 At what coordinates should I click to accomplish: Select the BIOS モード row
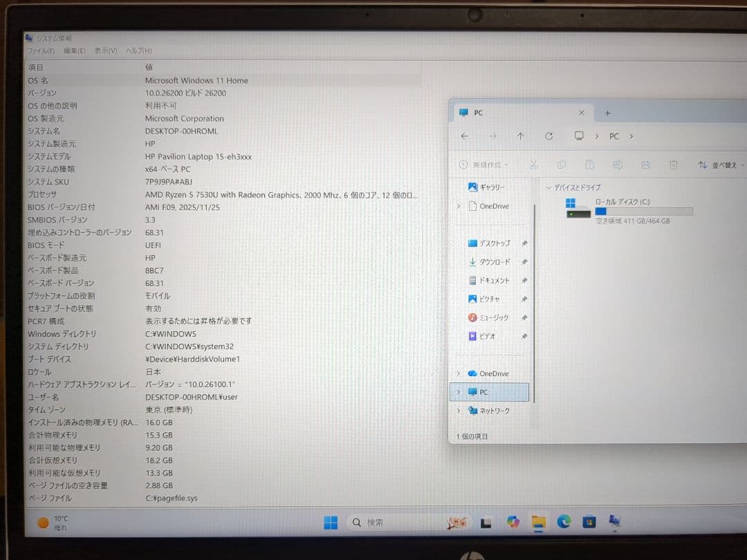tap(223, 245)
